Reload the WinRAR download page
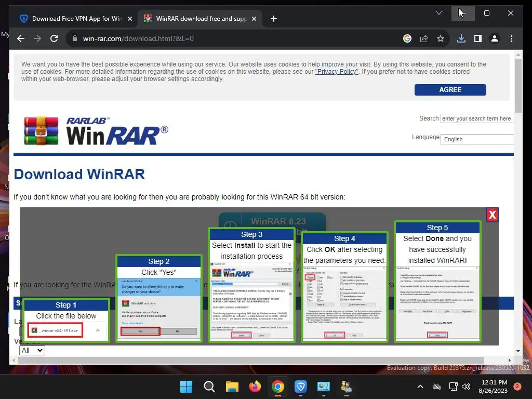The height and width of the screenshot is (399, 532). point(54,38)
